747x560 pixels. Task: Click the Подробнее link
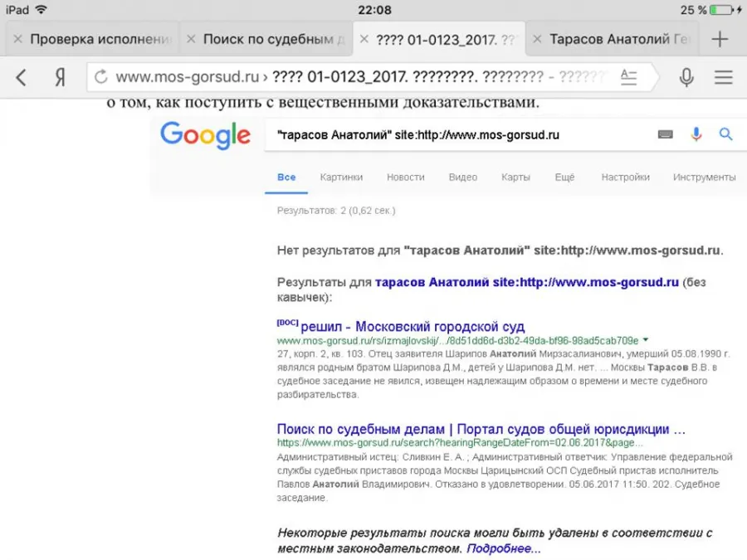[504, 548]
